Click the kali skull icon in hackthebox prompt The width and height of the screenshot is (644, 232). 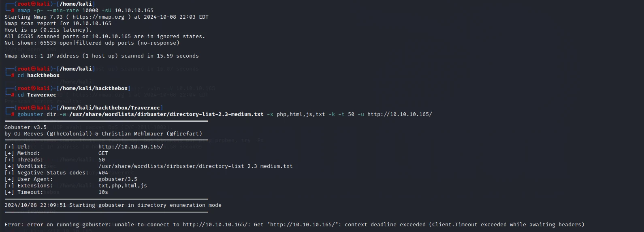(x=34, y=88)
